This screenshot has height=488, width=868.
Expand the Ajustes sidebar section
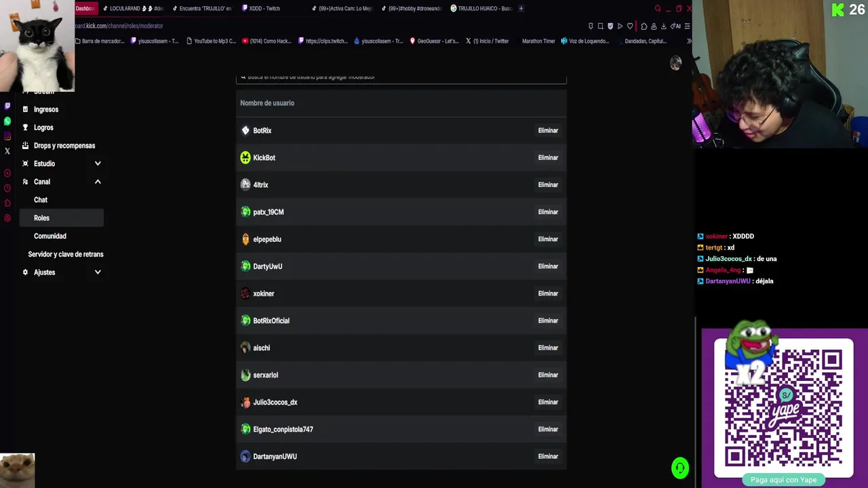[98, 272]
